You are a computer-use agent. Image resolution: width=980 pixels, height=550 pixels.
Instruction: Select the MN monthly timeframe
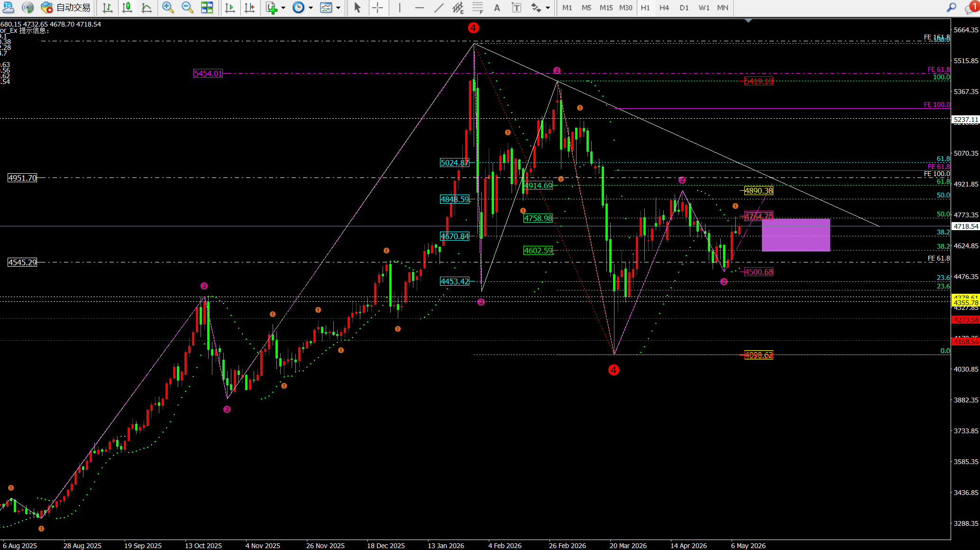[x=723, y=8]
